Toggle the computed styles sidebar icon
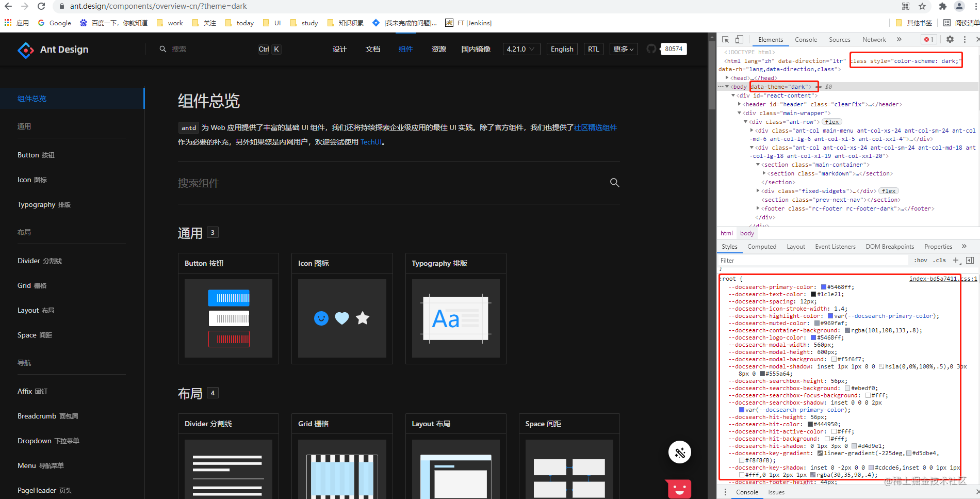 [x=970, y=260]
